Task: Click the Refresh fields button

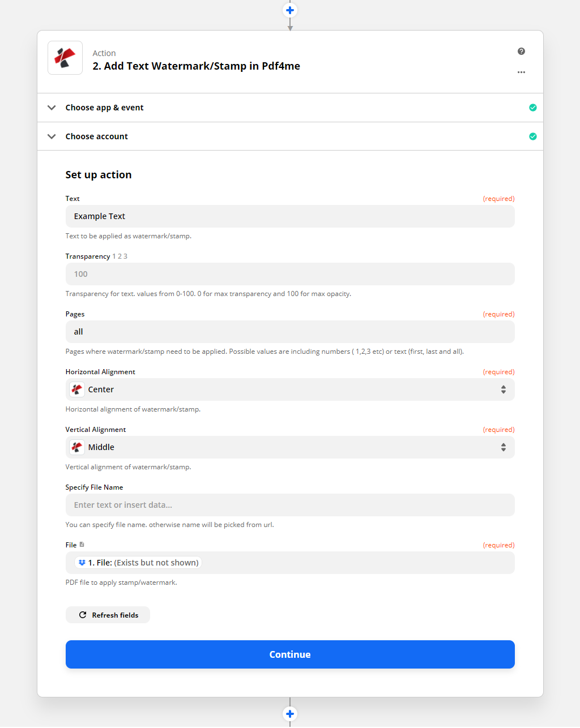Action: coord(108,615)
